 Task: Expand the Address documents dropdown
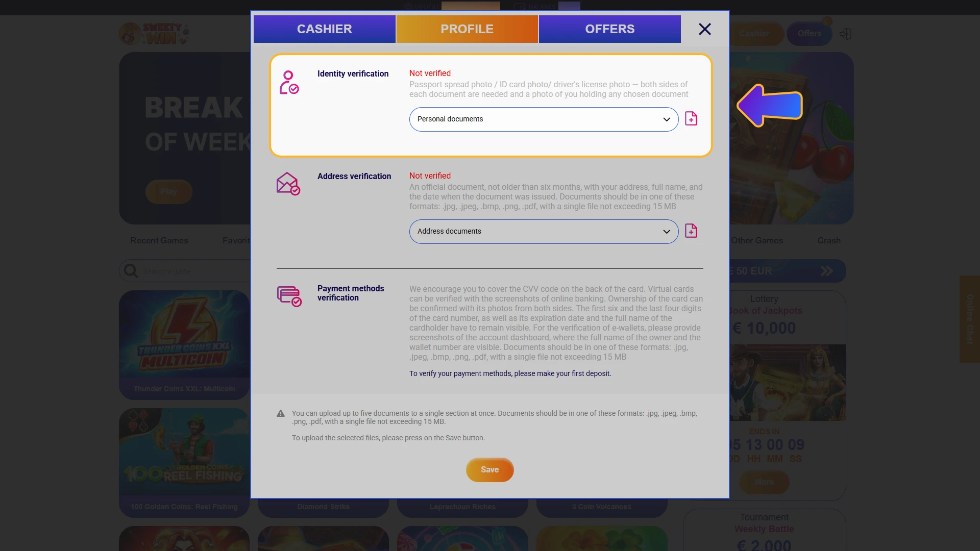tap(544, 232)
